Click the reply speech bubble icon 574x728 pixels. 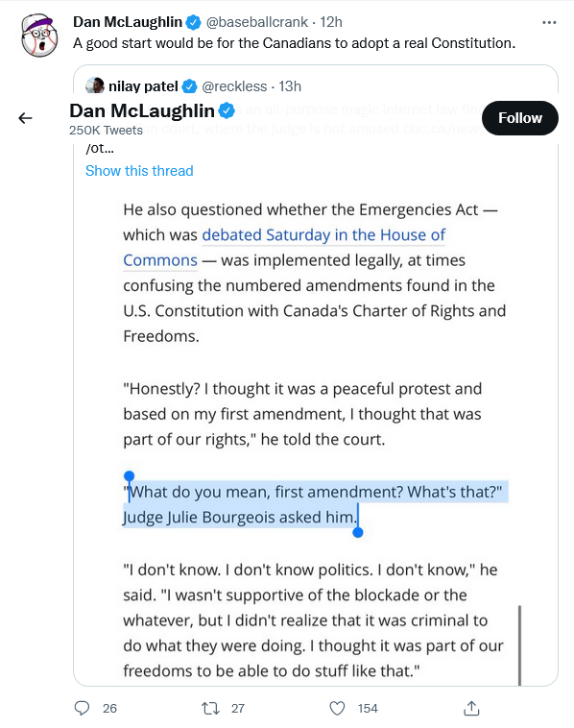[x=83, y=708]
